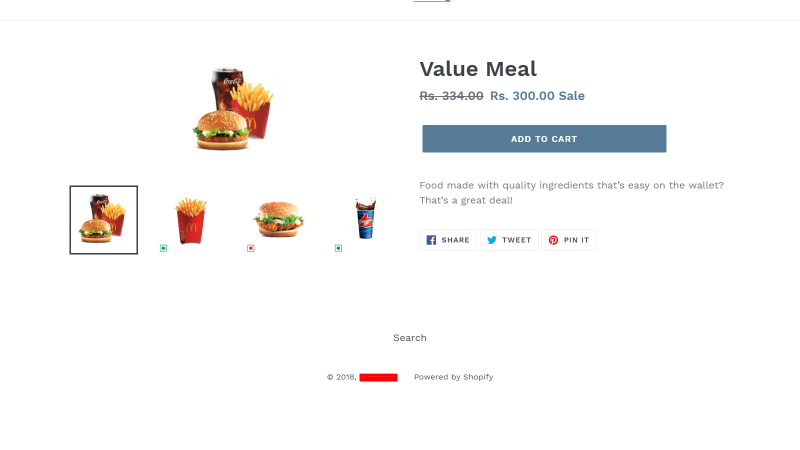Screen dimensions: 800x450
Task: Click green veg indicator beside drink thumbnail
Action: (x=338, y=248)
